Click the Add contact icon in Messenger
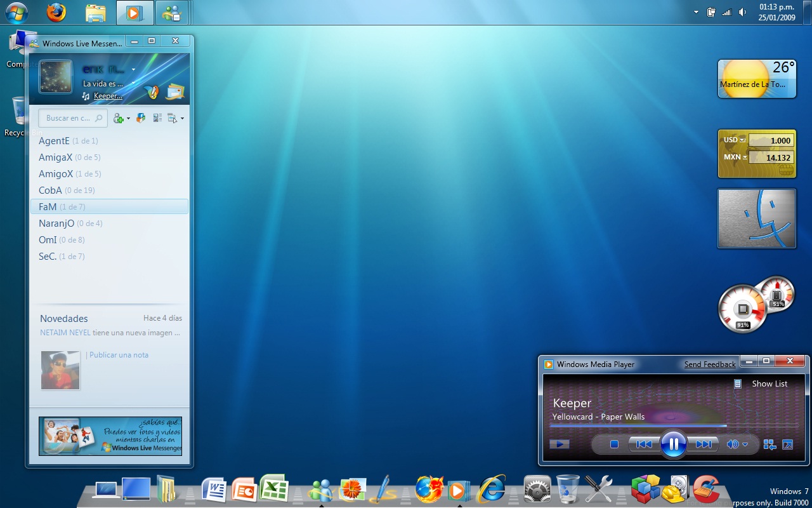This screenshot has height=508, width=812. click(118, 118)
